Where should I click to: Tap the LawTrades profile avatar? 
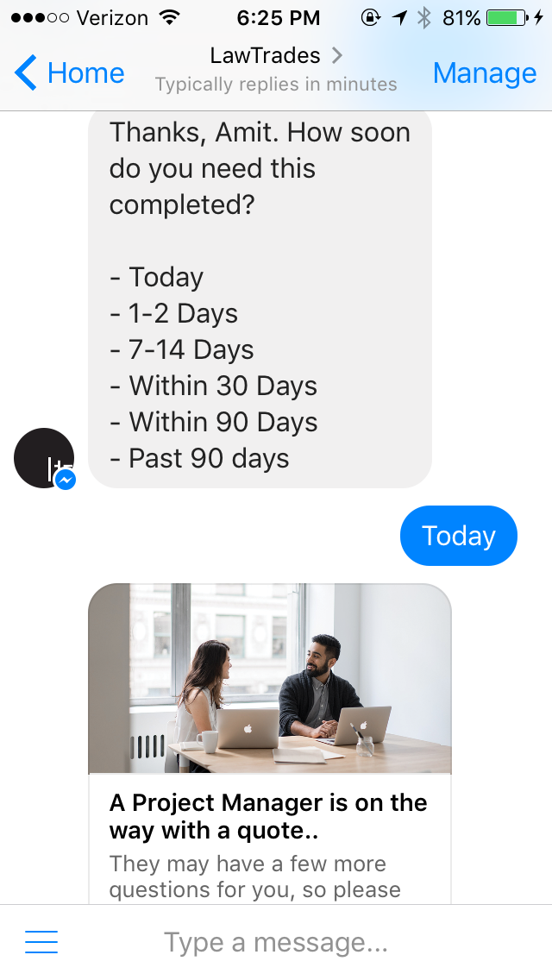click(x=44, y=458)
